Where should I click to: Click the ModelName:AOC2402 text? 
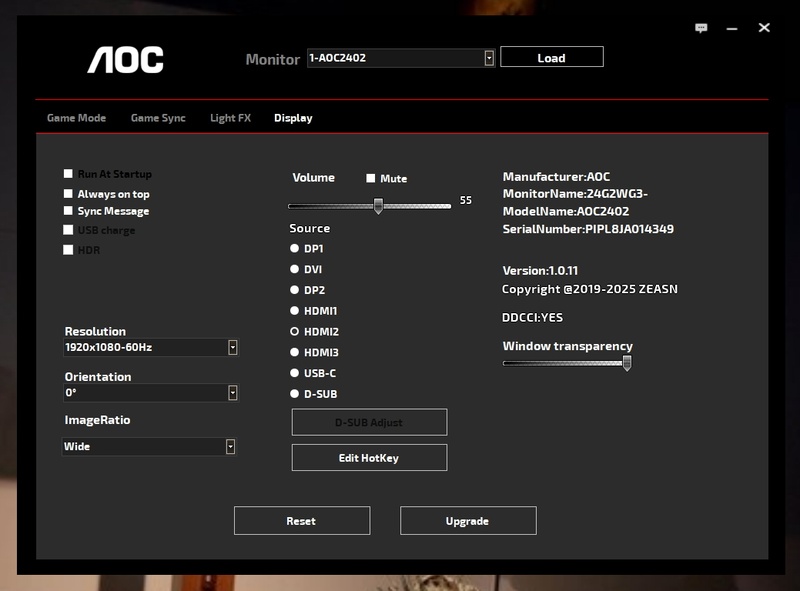pos(566,211)
